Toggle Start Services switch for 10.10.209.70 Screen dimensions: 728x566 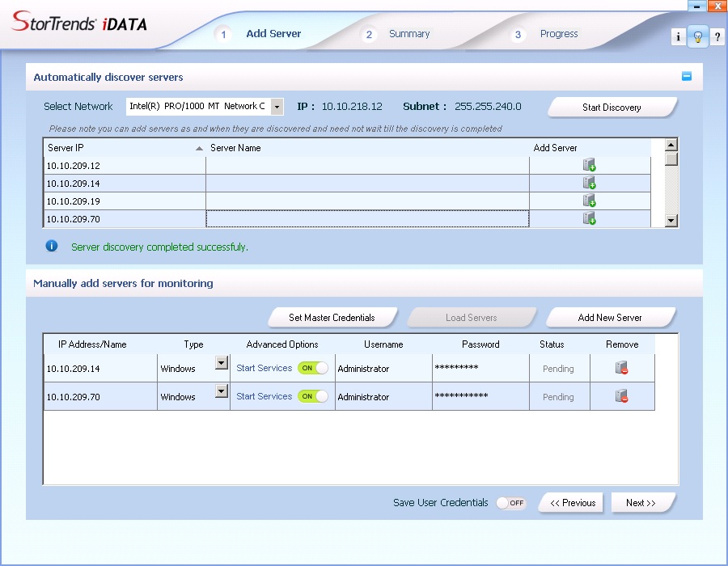(313, 397)
